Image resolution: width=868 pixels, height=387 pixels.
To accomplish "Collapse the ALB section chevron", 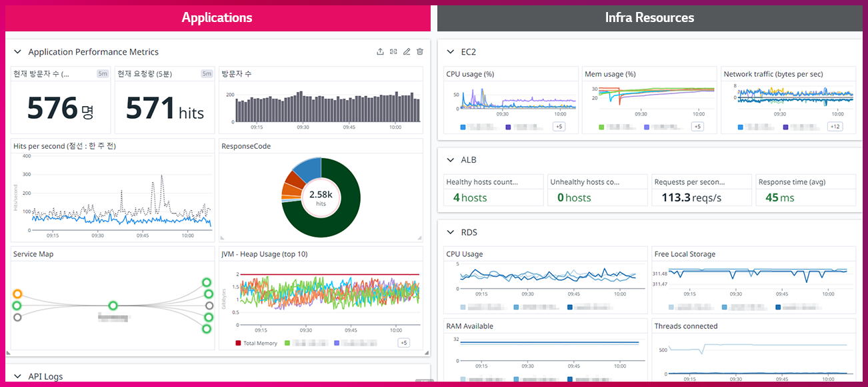I will 450,160.
